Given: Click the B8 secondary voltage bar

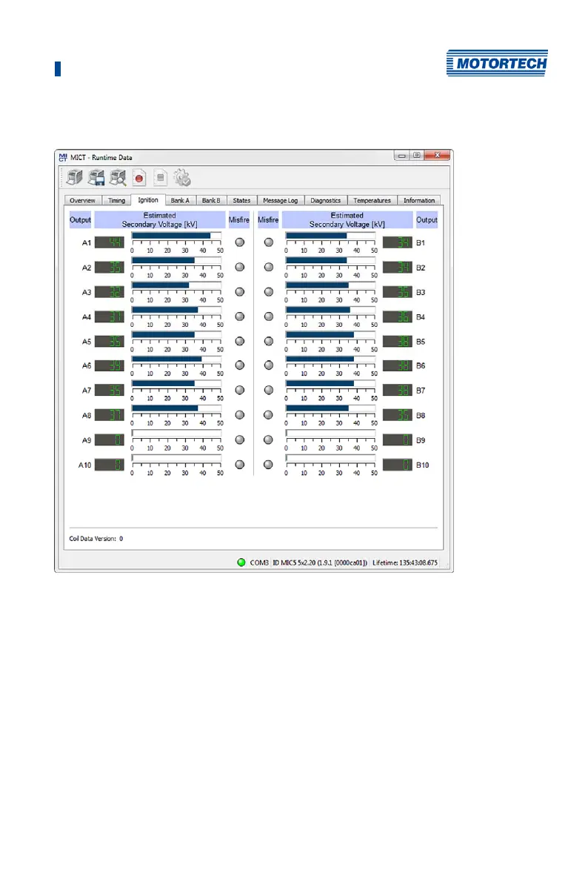Looking at the screenshot, I should pyautogui.click(x=330, y=408).
